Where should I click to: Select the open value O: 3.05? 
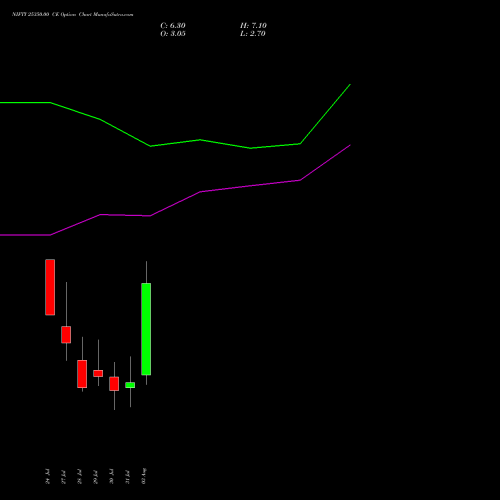173,34
